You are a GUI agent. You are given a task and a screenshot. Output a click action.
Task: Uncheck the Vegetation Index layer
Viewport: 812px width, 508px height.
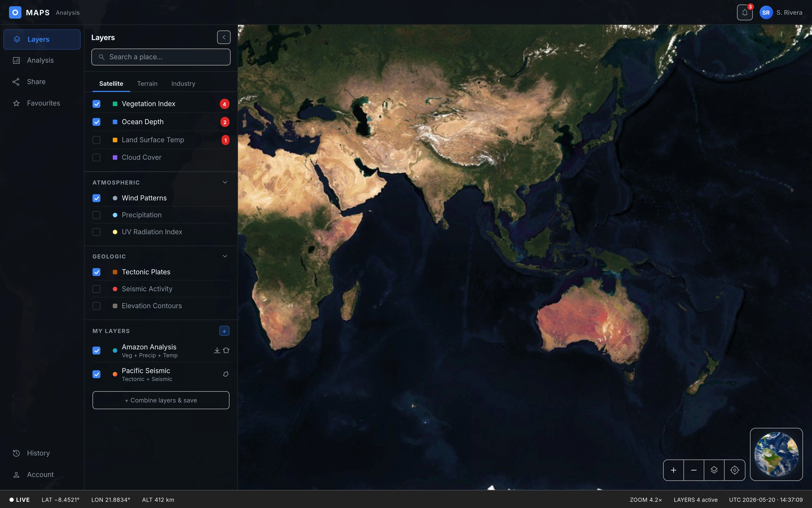coord(96,104)
